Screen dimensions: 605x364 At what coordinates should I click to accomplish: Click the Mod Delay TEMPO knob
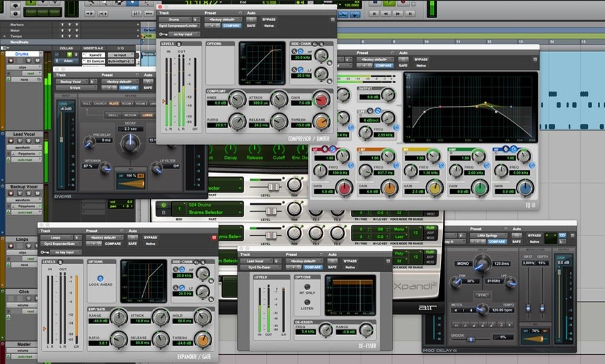click(x=482, y=309)
